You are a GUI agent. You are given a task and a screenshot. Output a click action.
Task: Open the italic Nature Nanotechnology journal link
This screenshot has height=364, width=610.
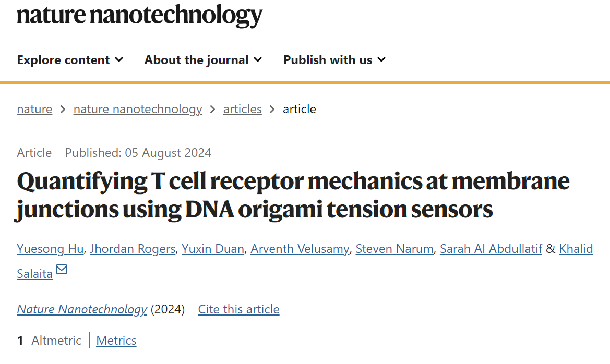[x=82, y=310]
